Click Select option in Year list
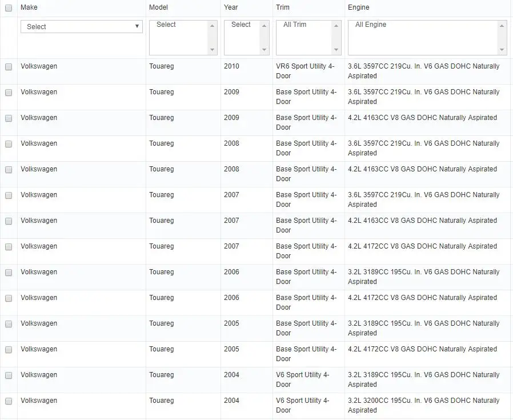 coord(241,25)
